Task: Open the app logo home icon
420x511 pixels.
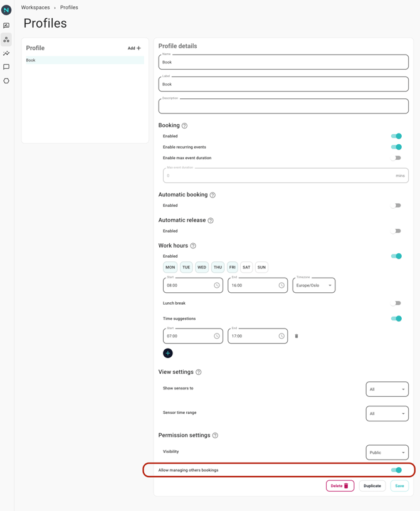Action: pyautogui.click(x=6, y=10)
